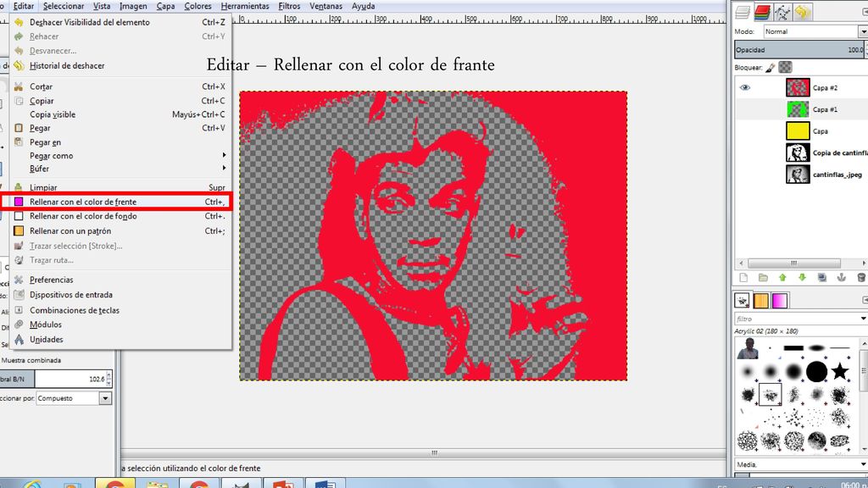This screenshot has height=488, width=868.
Task: Duplicate the layer icon
Action: pyautogui.click(x=822, y=278)
